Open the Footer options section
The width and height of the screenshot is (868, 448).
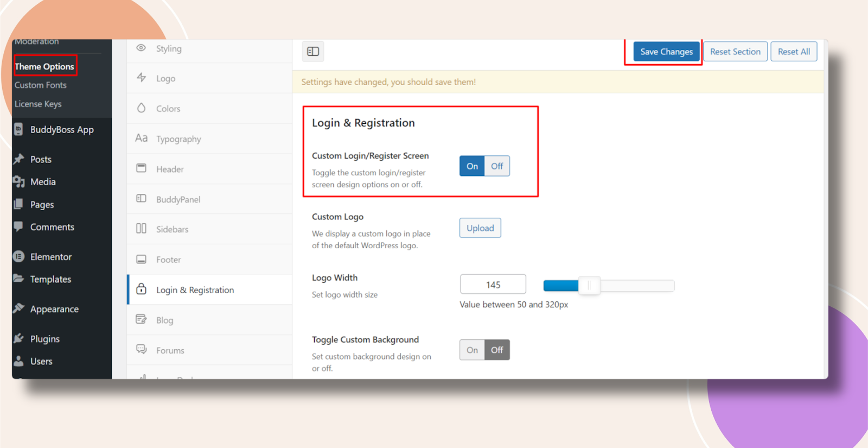[209, 260]
